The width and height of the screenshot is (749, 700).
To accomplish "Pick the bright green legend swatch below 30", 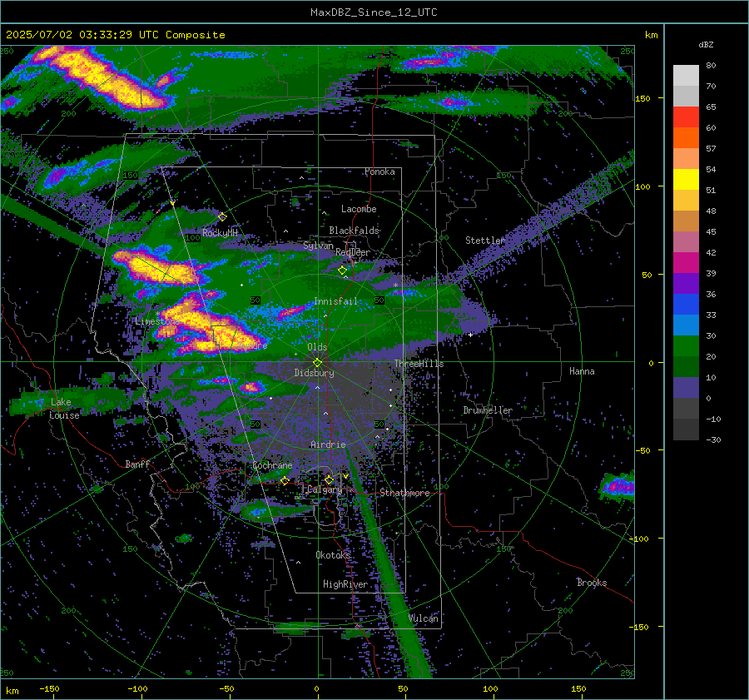I will point(686,346).
